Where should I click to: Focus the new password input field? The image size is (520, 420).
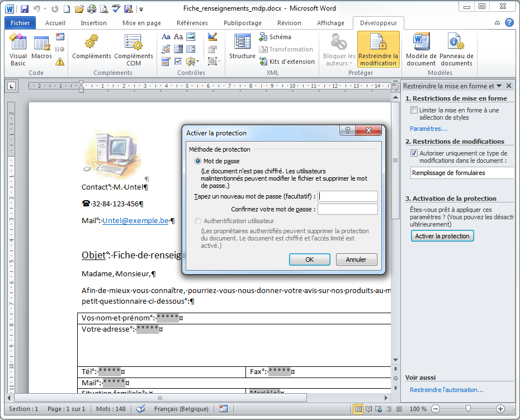coord(348,196)
